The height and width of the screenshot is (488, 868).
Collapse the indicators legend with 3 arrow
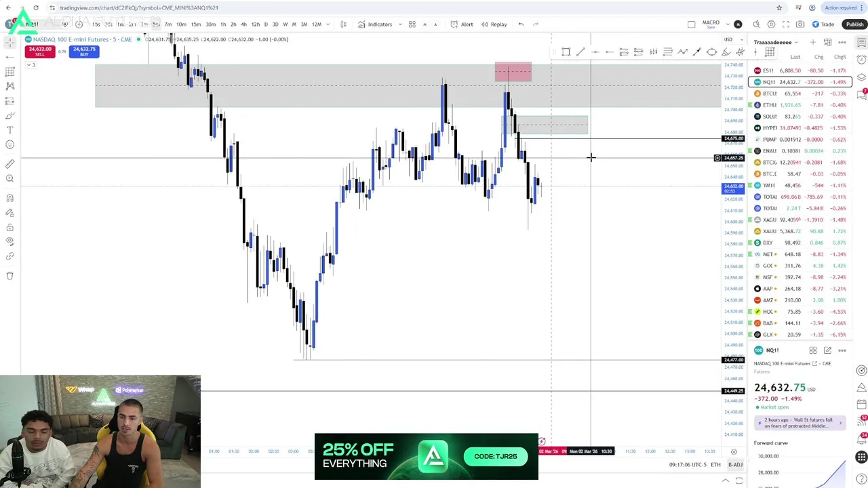(31, 64)
